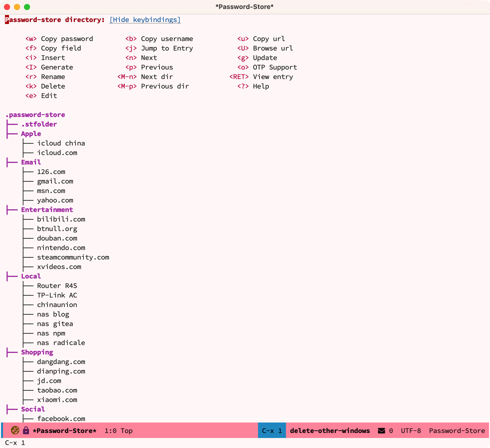
Task: Click the mail envelope icon in modeline
Action: (x=381, y=431)
